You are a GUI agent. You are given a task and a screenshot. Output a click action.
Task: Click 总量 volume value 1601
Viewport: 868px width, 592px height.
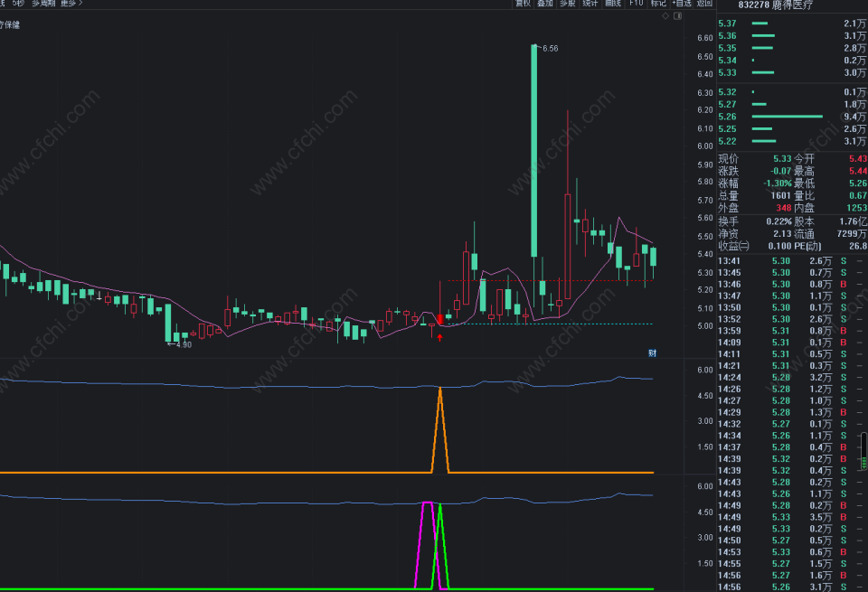[780, 195]
